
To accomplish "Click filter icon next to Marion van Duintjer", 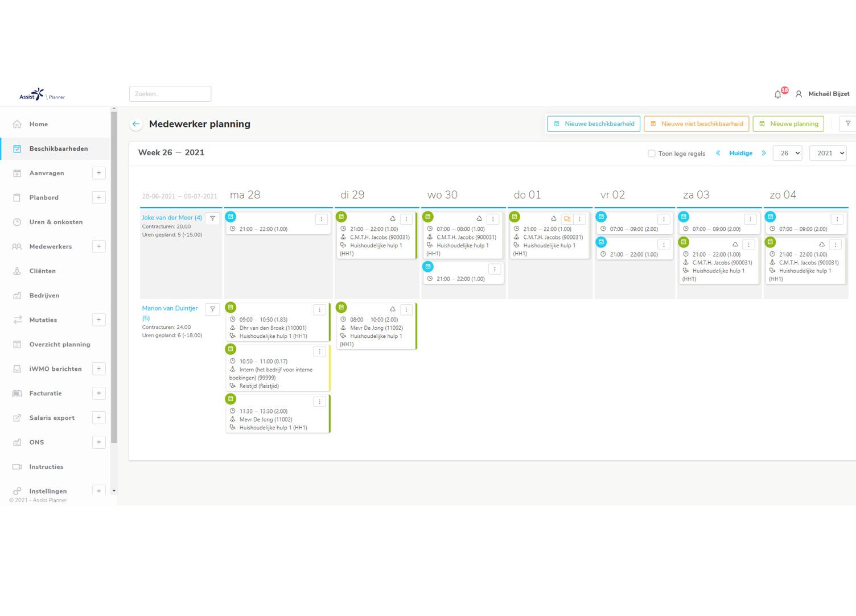I will 212,309.
